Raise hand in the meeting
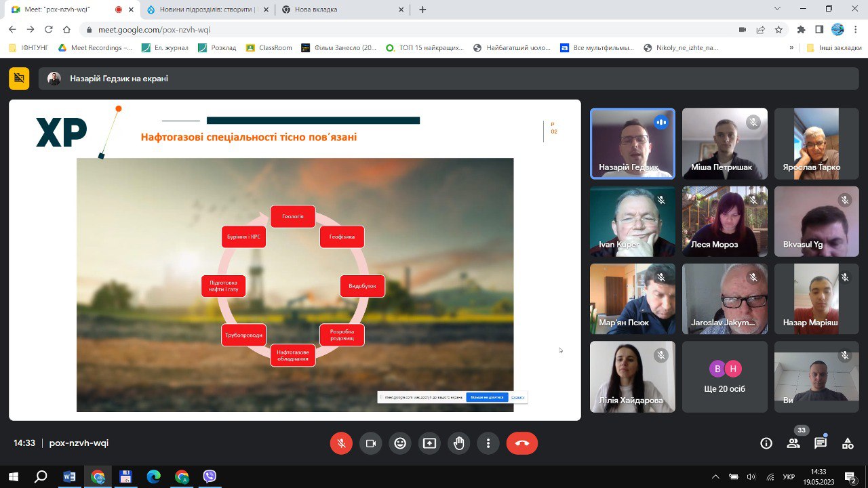 (x=459, y=443)
